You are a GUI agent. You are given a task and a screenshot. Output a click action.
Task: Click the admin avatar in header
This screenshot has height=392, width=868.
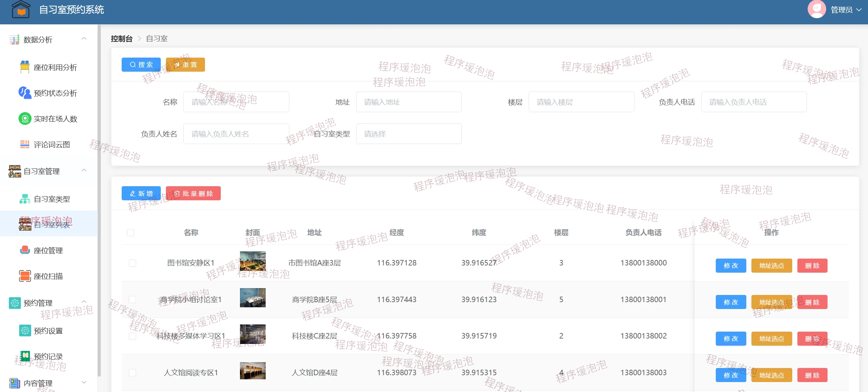pyautogui.click(x=817, y=9)
